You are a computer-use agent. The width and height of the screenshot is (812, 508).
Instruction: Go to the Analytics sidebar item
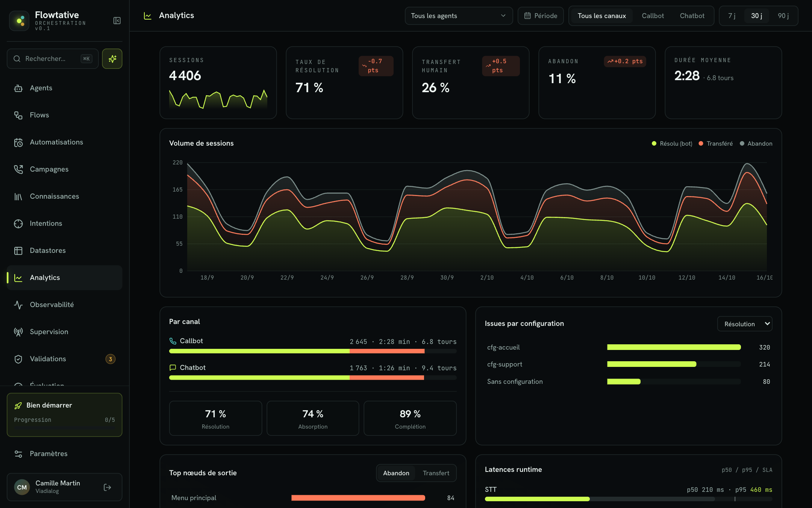[x=65, y=278]
